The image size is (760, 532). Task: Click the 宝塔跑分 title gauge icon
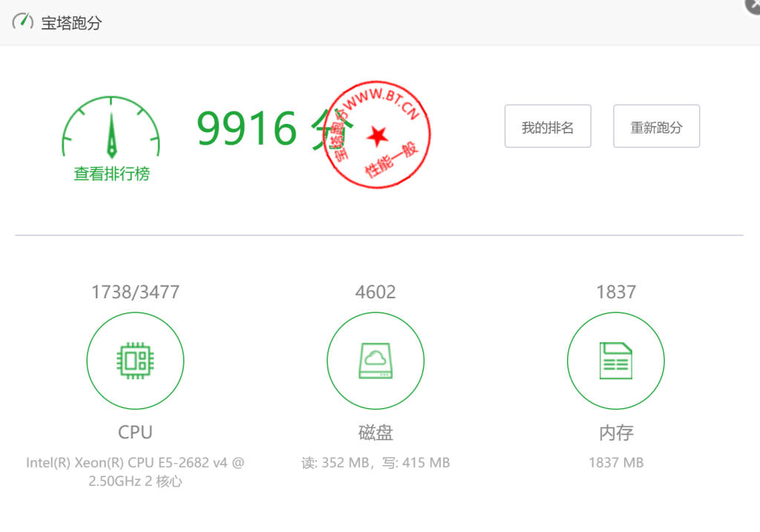tap(23, 22)
